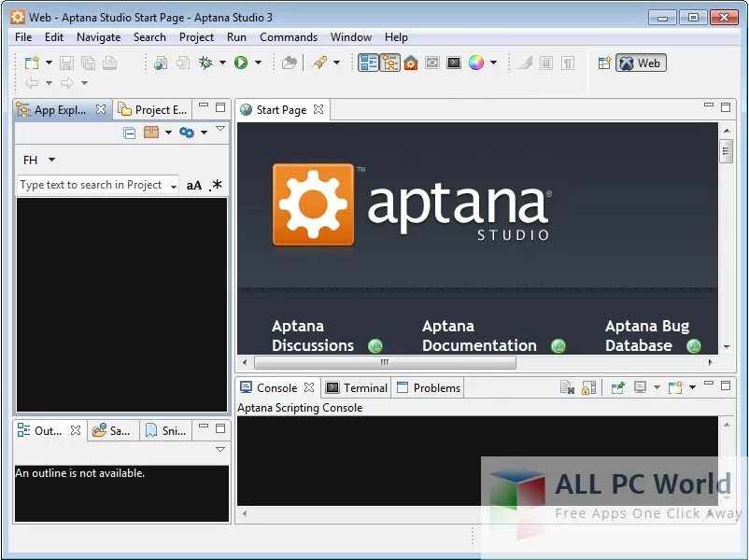
Task: Open a new project with the New wizard icon
Action: coord(32,63)
